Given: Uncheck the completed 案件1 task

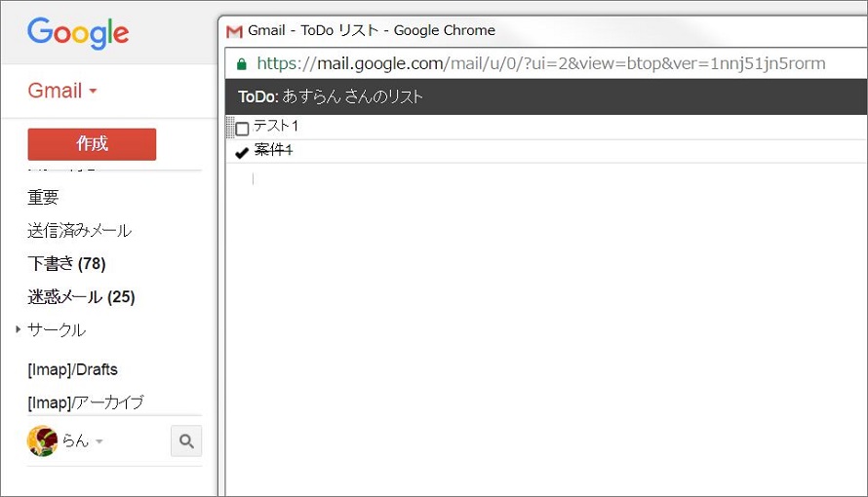Looking at the screenshot, I should [x=241, y=152].
